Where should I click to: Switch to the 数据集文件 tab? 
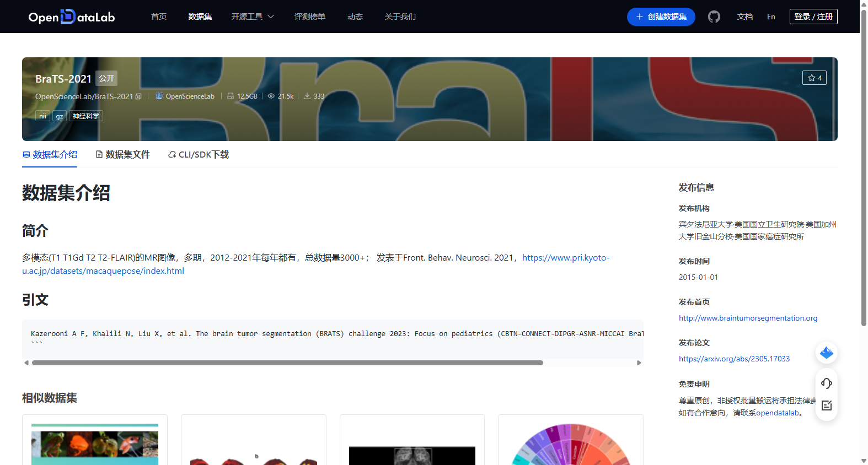(x=122, y=155)
